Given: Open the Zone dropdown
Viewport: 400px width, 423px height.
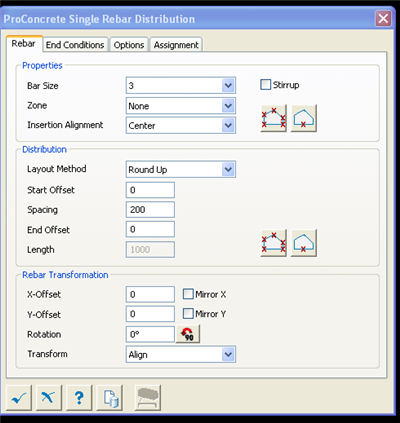Looking at the screenshot, I should click(x=181, y=106).
